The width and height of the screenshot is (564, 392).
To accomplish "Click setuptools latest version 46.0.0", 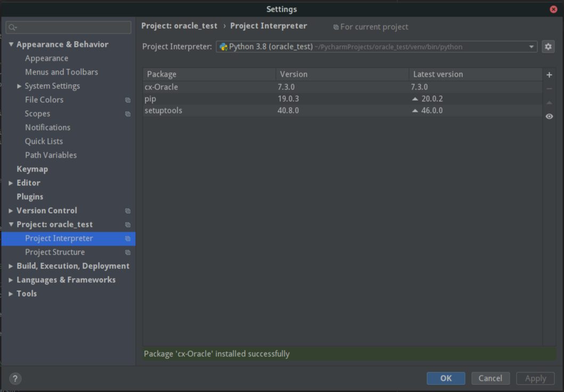I will (x=432, y=111).
